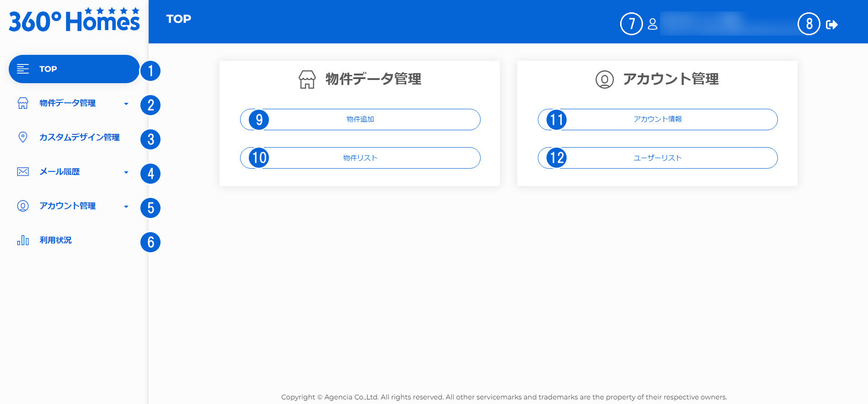Viewport: 868px width, 404px height.
Task: Open カスタムデザイン管理 from the sidebar
Action: pyautogui.click(x=79, y=138)
